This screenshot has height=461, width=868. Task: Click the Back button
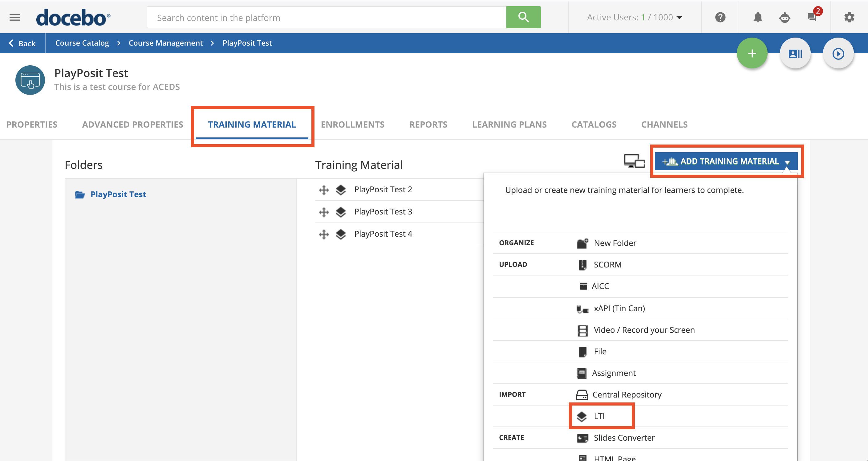click(22, 43)
